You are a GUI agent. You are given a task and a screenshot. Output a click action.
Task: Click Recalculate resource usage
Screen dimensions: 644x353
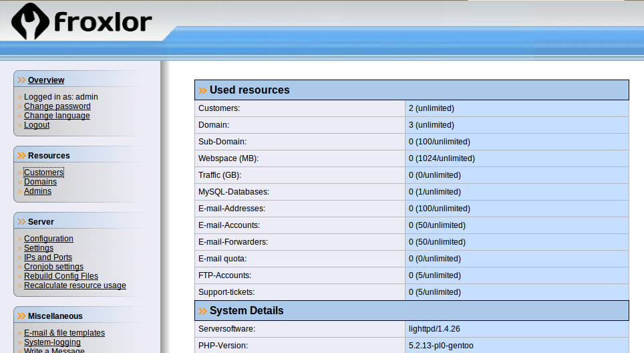click(75, 285)
